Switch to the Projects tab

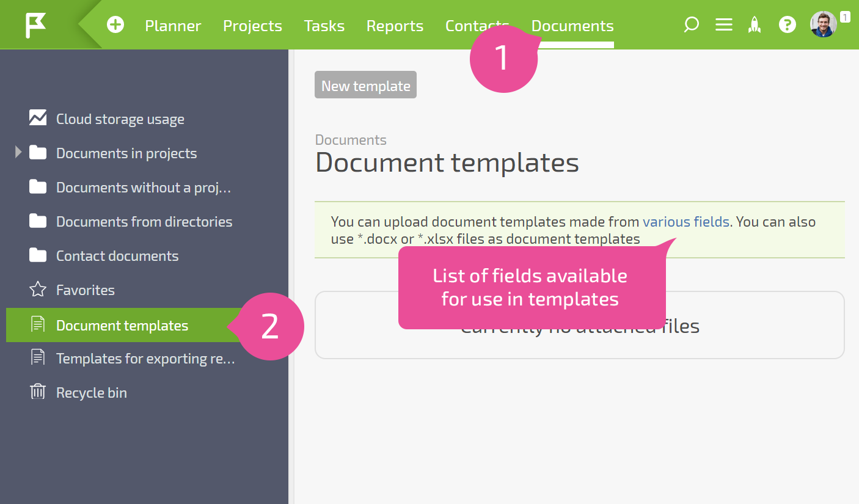tap(252, 26)
